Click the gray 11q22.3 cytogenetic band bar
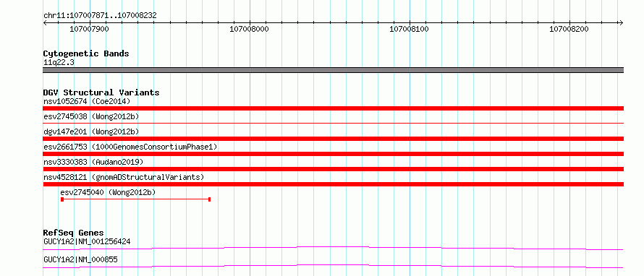 (333, 70)
